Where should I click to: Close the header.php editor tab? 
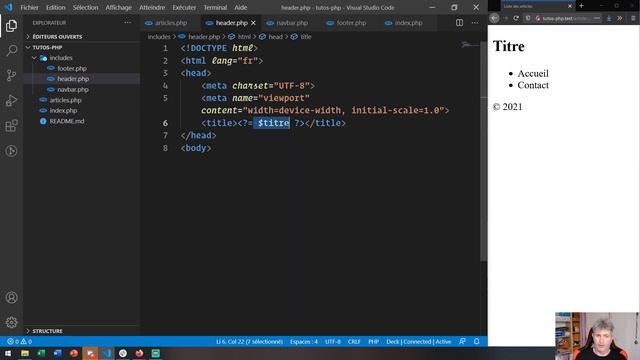tap(253, 23)
